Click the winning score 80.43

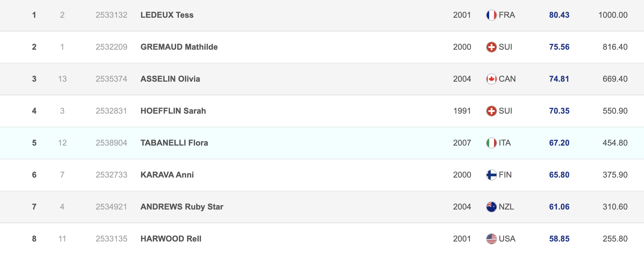tap(559, 15)
